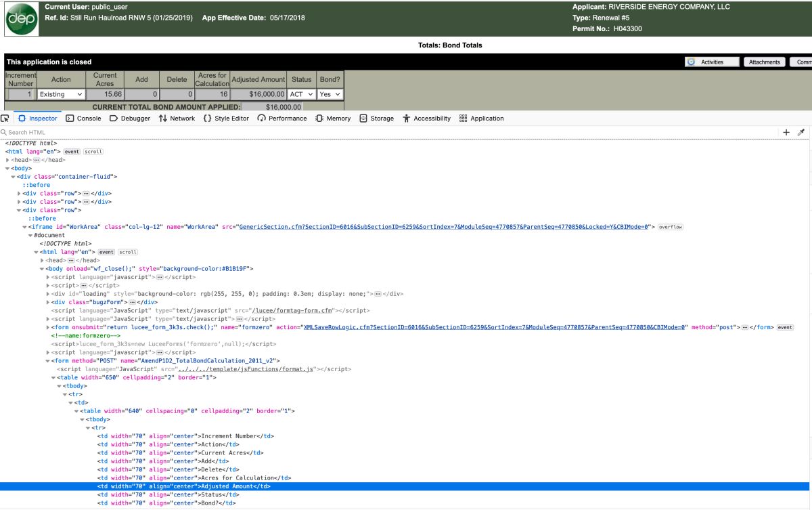This screenshot has width=812, height=510.
Task: Collapse the container-fluid div node
Action: [13, 177]
